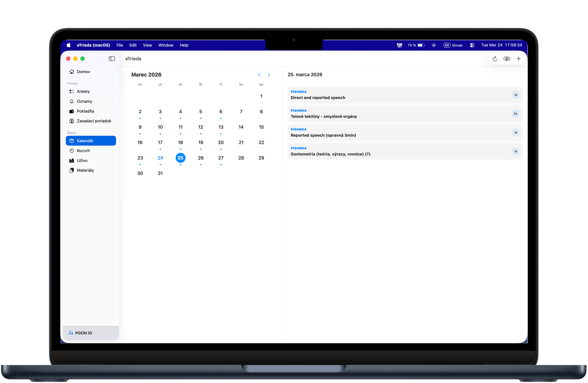Click the 25. marca 2026 date heading
This screenshot has width=588, height=383.
(x=305, y=75)
